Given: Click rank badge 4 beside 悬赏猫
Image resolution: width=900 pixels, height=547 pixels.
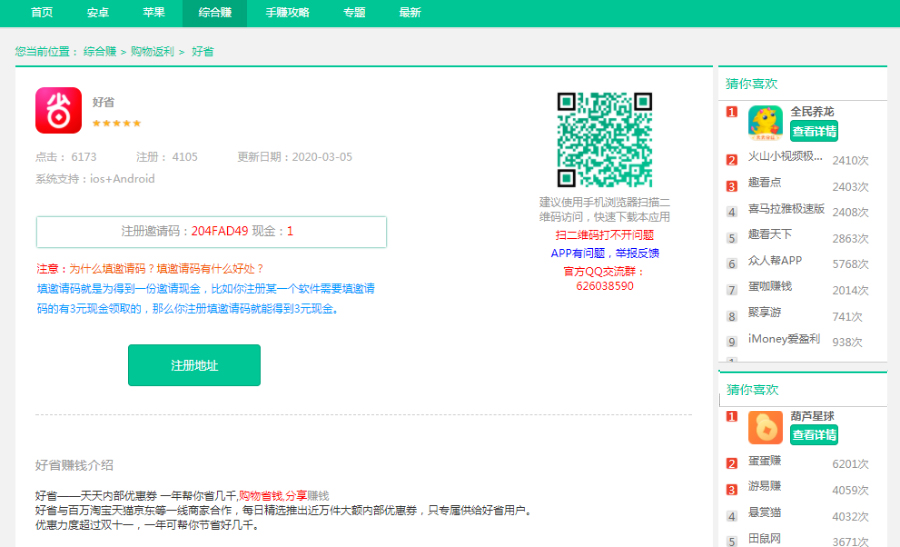Looking at the screenshot, I should [x=731, y=516].
